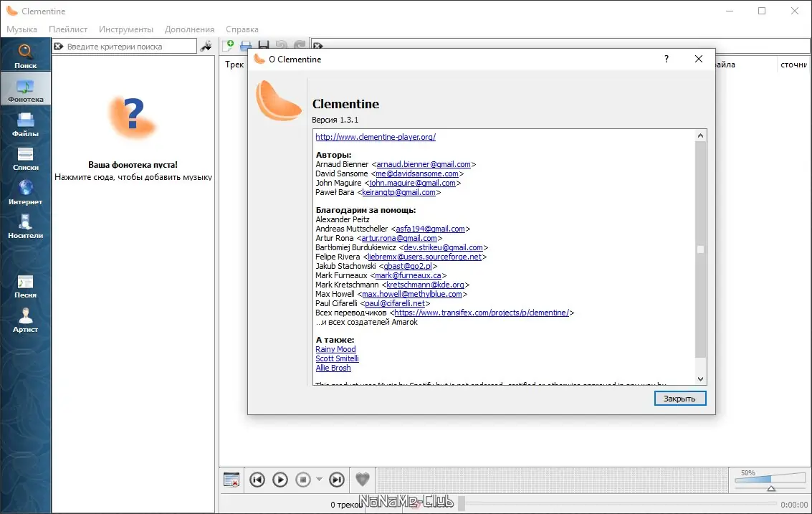The image size is (812, 514).
Task: Open the Allie Brosh link
Action: (x=333, y=368)
